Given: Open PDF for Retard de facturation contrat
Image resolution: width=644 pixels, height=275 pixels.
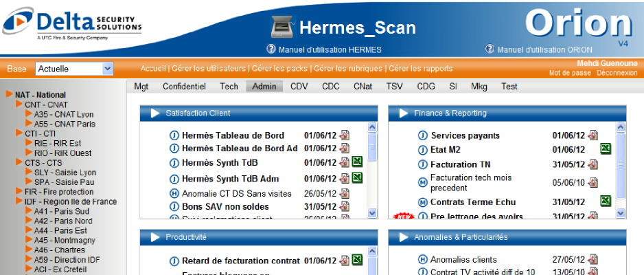Looking at the screenshot, I should click(344, 260).
